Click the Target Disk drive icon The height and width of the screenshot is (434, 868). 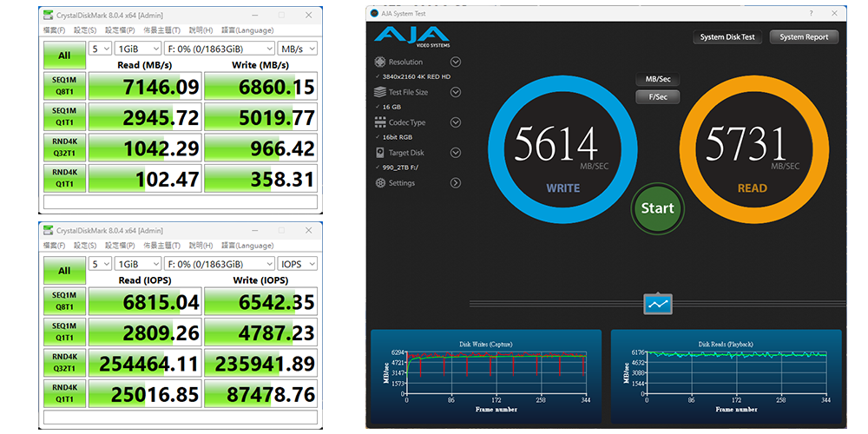click(380, 153)
